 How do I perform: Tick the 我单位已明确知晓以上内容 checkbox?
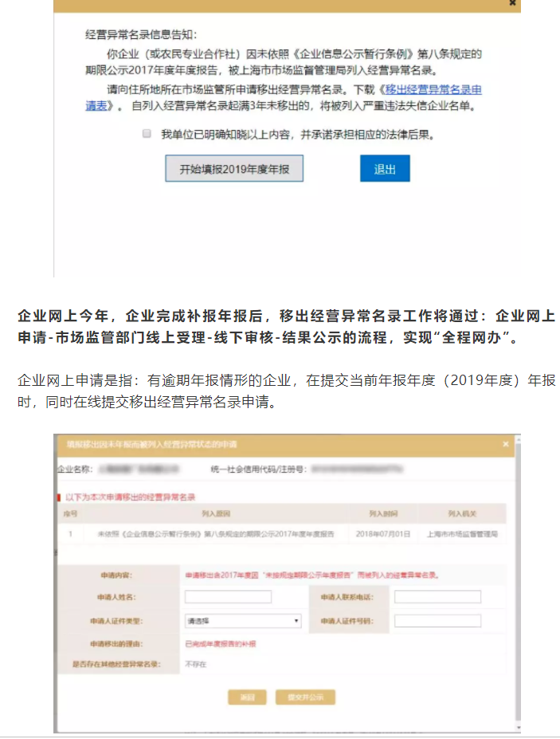[147, 134]
